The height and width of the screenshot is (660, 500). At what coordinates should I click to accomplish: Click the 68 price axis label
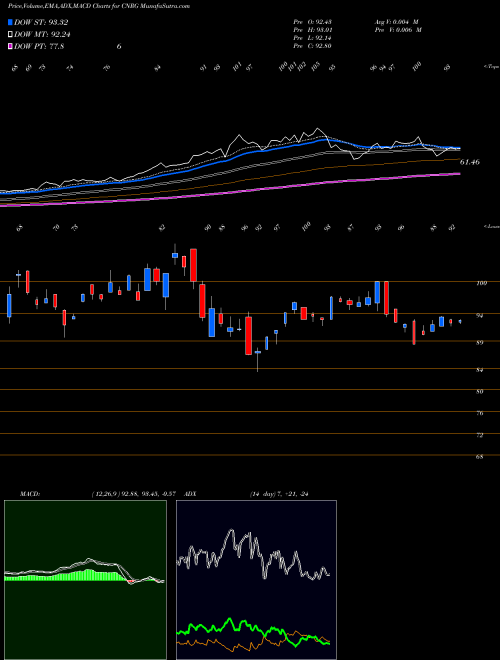pyautogui.click(x=480, y=457)
